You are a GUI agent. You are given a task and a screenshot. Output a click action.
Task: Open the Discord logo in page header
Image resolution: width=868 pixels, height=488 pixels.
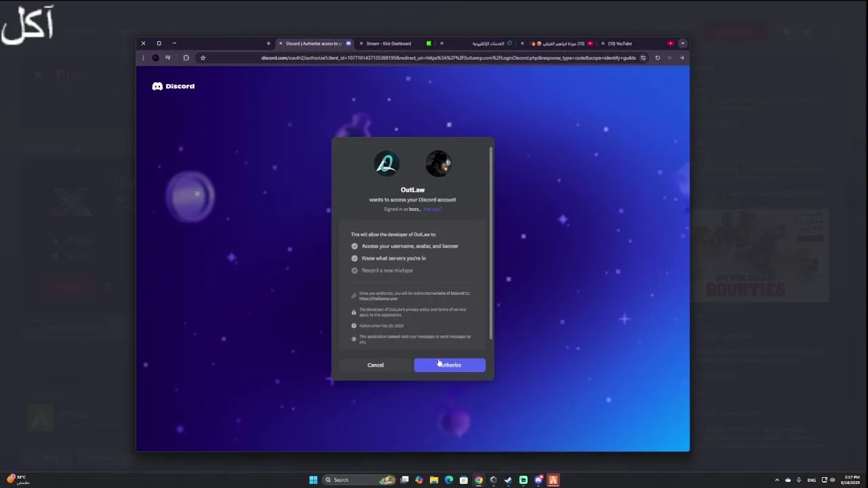[173, 86]
